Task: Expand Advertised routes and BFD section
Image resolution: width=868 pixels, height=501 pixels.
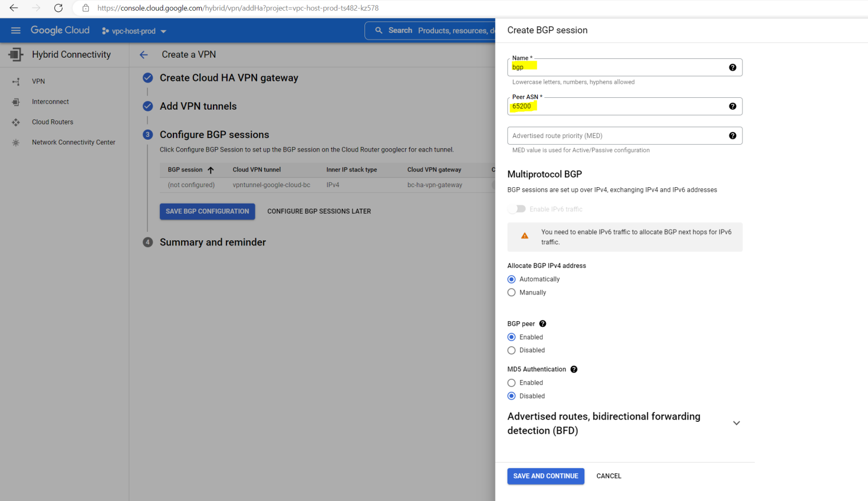Action: click(x=736, y=422)
